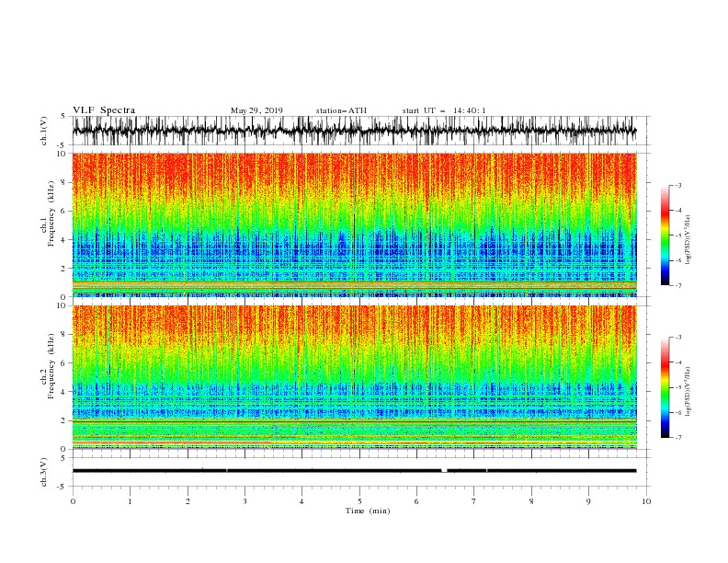728x563 pixels.
Task: Click the orange 1 kHz band in ch.1 spectrogram
Action: [354, 285]
